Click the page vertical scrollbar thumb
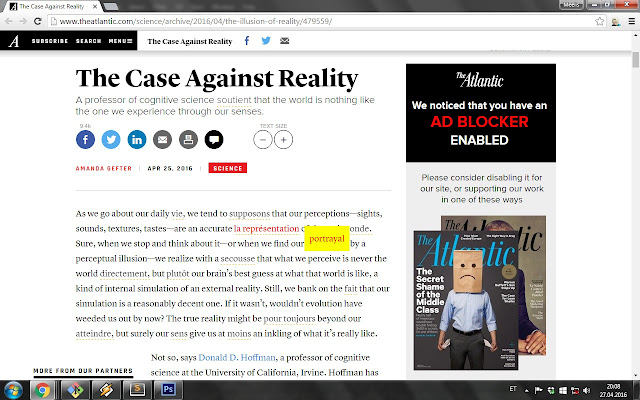The width and height of the screenshot is (640, 400). click(x=636, y=60)
